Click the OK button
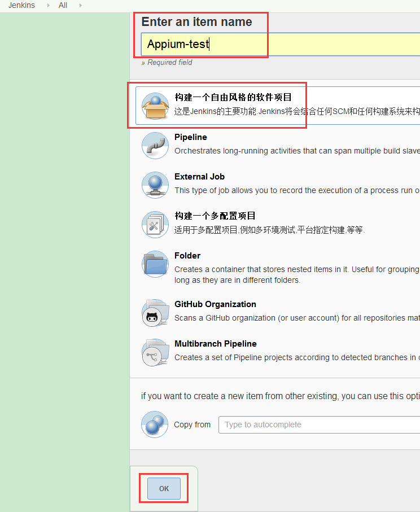Screen dimensions: 420x512 coord(164,488)
